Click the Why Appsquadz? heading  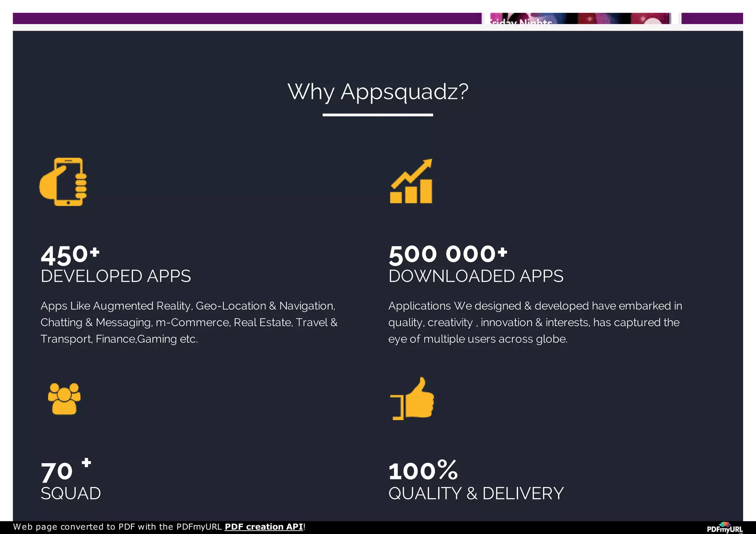coord(378,92)
